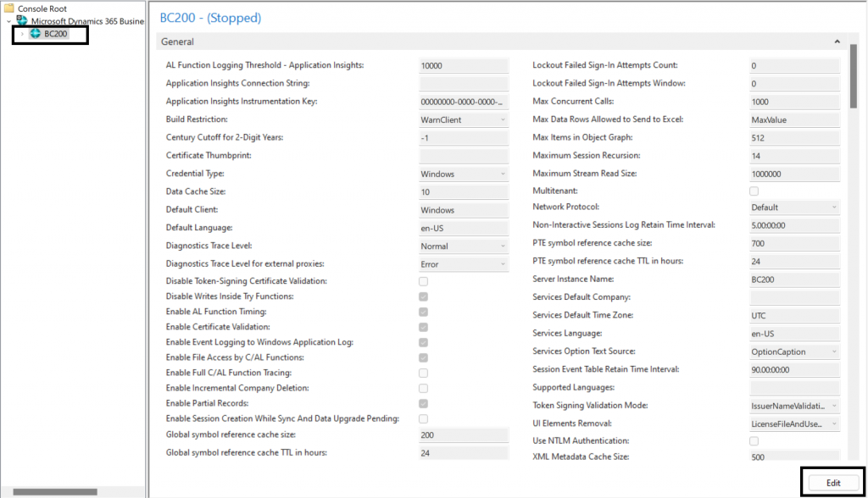The width and height of the screenshot is (868, 498).
Task: Open the Credential Type dropdown
Action: click(464, 174)
